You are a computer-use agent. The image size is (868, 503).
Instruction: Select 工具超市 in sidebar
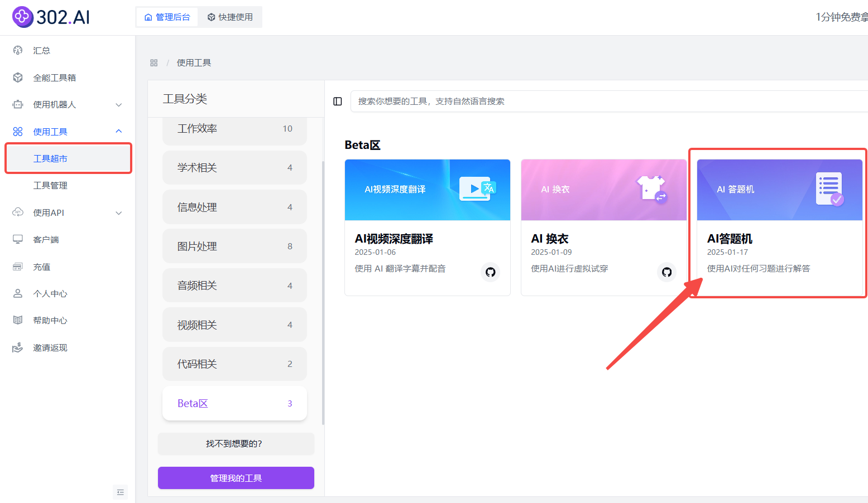(x=68, y=158)
